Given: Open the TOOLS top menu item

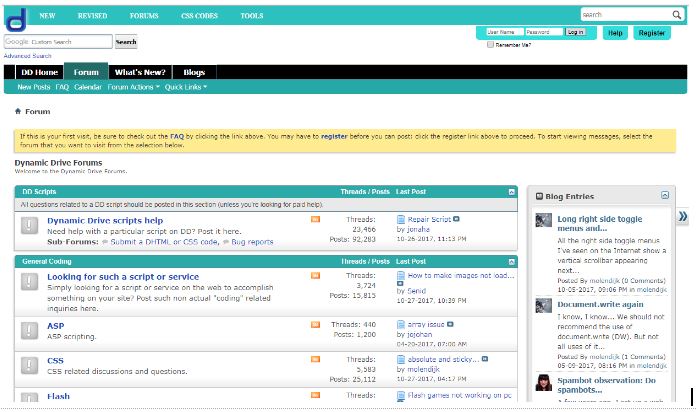Looking at the screenshot, I should pyautogui.click(x=252, y=16).
